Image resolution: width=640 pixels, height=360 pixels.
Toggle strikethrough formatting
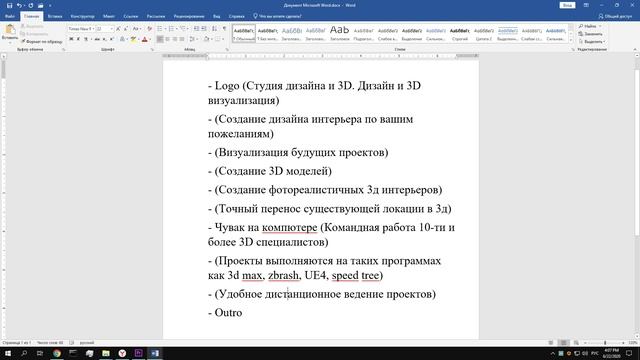[x=97, y=39]
